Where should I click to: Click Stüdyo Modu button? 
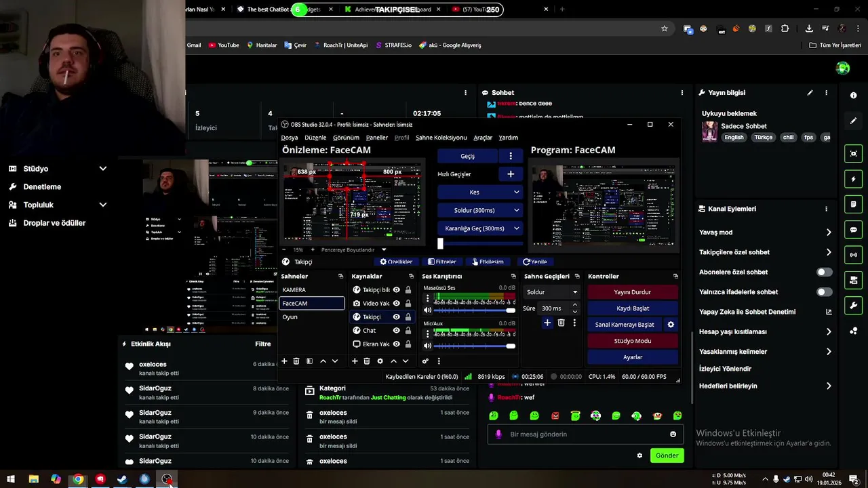(x=633, y=341)
